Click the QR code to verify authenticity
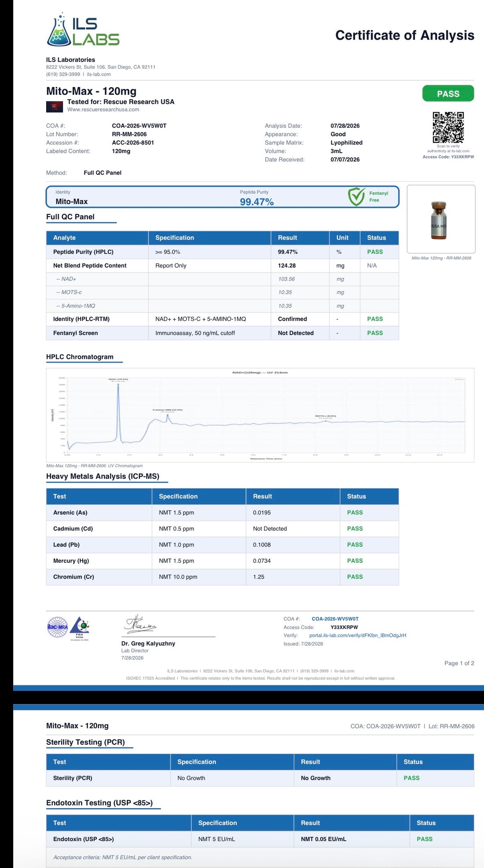The width and height of the screenshot is (484, 868). (448, 128)
